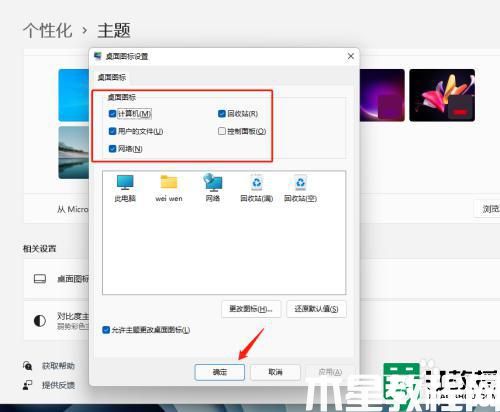Open the 提供反馈 link
Screen dimensions: 500x412
pyautogui.click(x=58, y=385)
